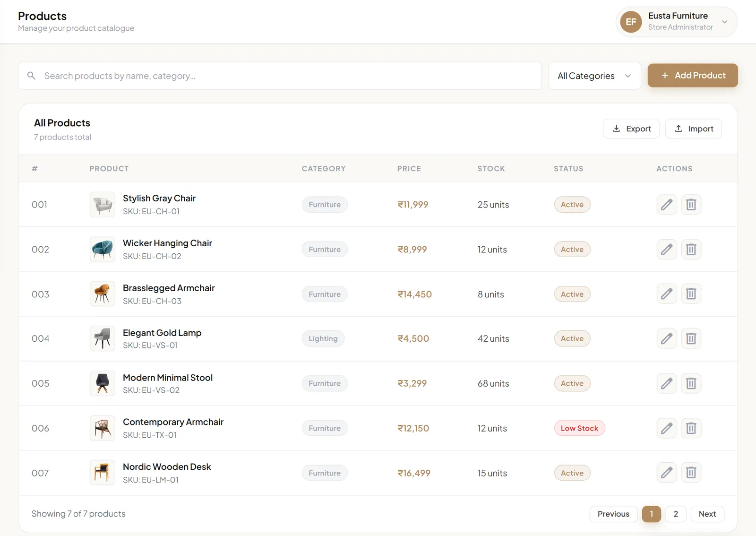
Task: Click Furniture tag for Nordic Wooden Desk
Action: (325, 473)
